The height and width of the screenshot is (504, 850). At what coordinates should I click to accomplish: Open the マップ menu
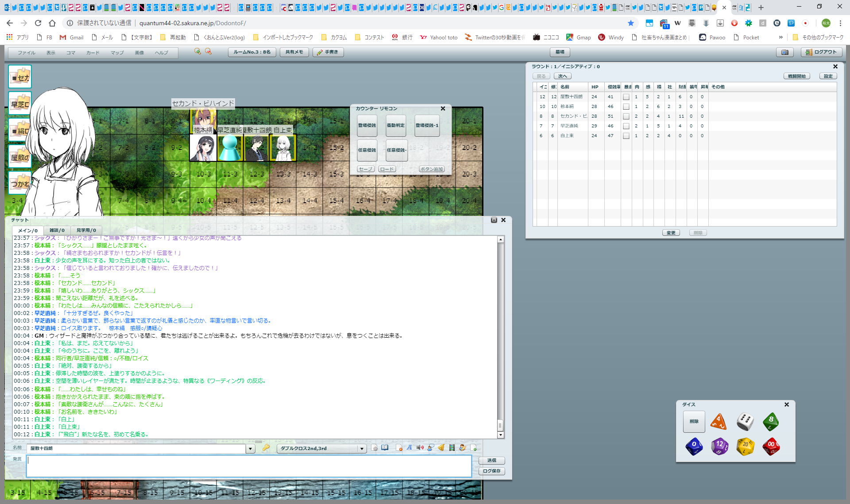(117, 53)
